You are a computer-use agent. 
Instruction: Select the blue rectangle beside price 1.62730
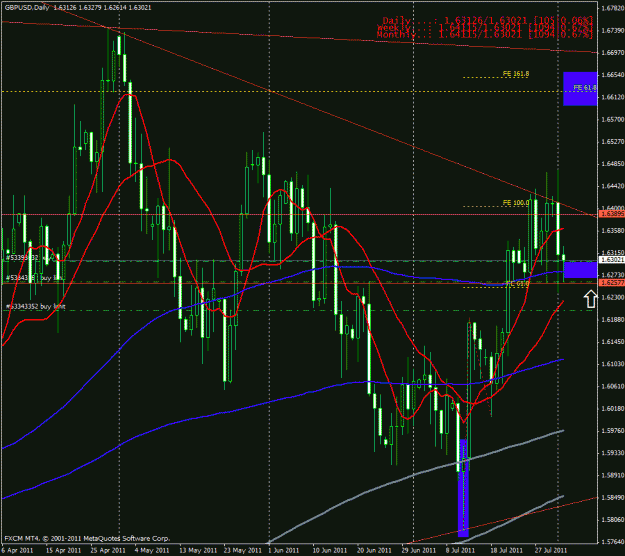[x=580, y=270]
